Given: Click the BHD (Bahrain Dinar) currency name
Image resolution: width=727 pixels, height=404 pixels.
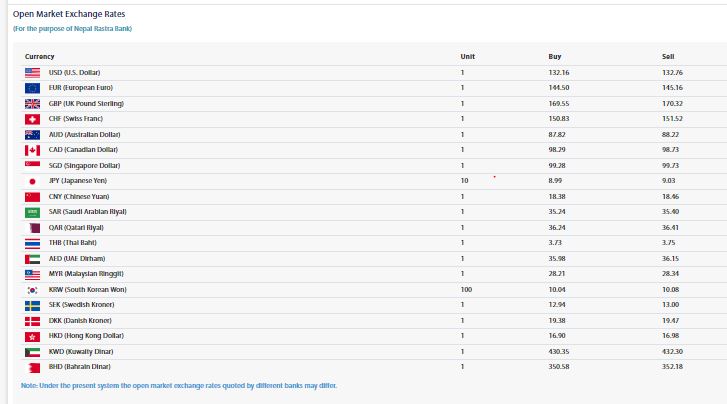Looking at the screenshot, I should [77, 367].
